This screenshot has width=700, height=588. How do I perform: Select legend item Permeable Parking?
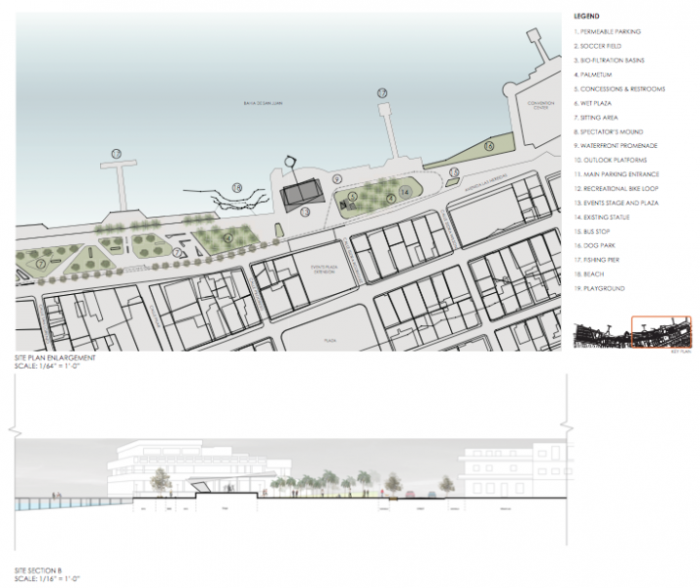pyautogui.click(x=608, y=32)
